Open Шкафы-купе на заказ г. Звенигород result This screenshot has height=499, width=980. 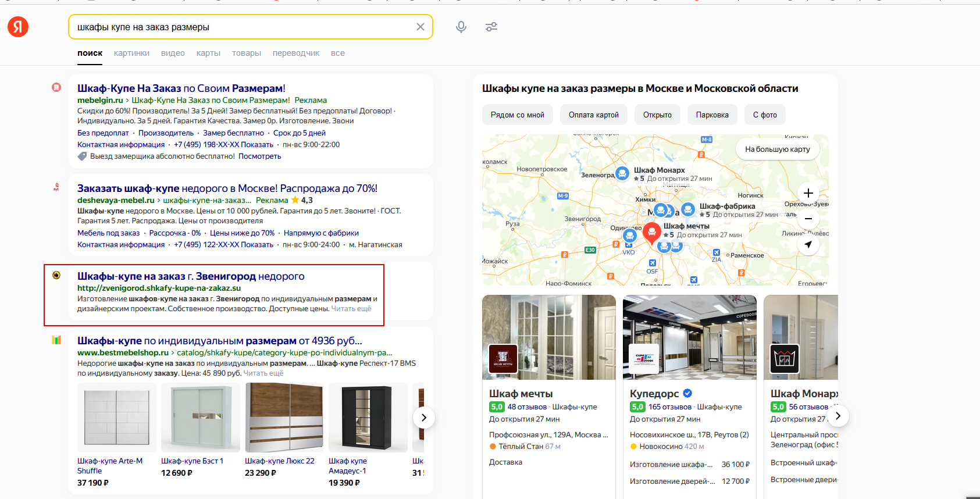tap(191, 276)
